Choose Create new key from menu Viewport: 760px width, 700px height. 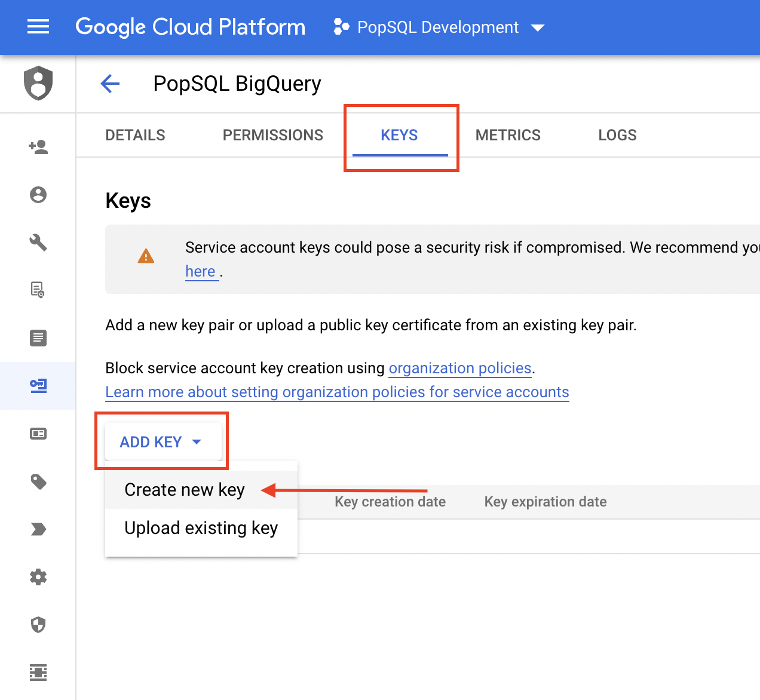pyautogui.click(x=185, y=490)
